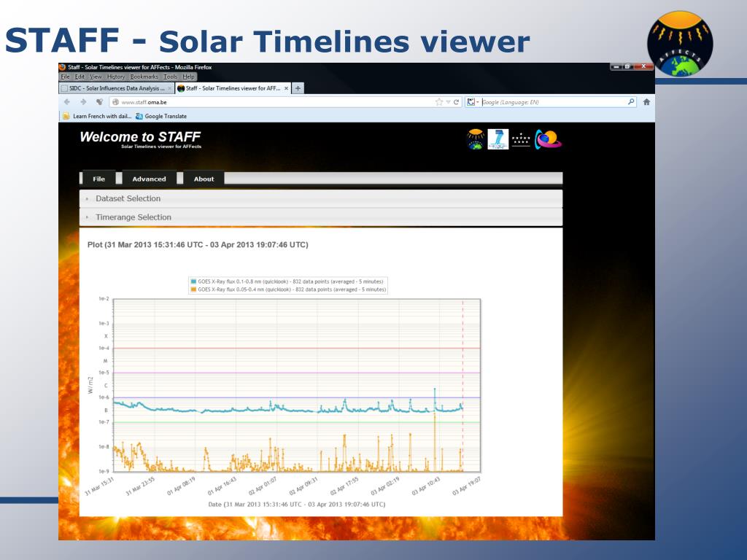This screenshot has width=747, height=560.
Task: Open the Edit menu
Action: 80,77
